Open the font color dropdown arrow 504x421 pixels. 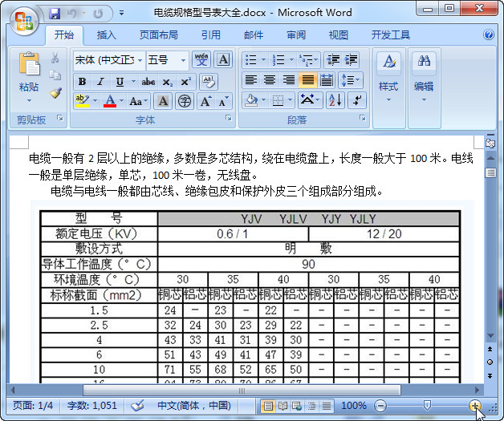coord(122,101)
